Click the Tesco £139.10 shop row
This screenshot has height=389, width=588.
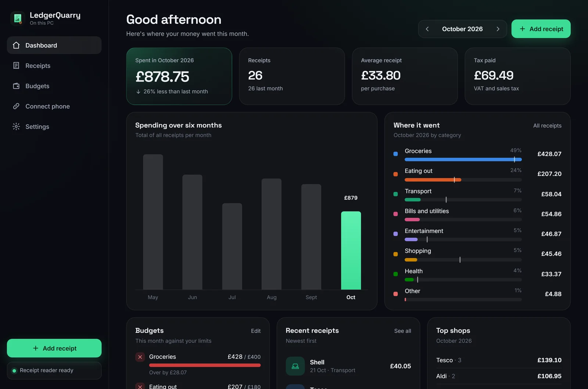pos(499,360)
